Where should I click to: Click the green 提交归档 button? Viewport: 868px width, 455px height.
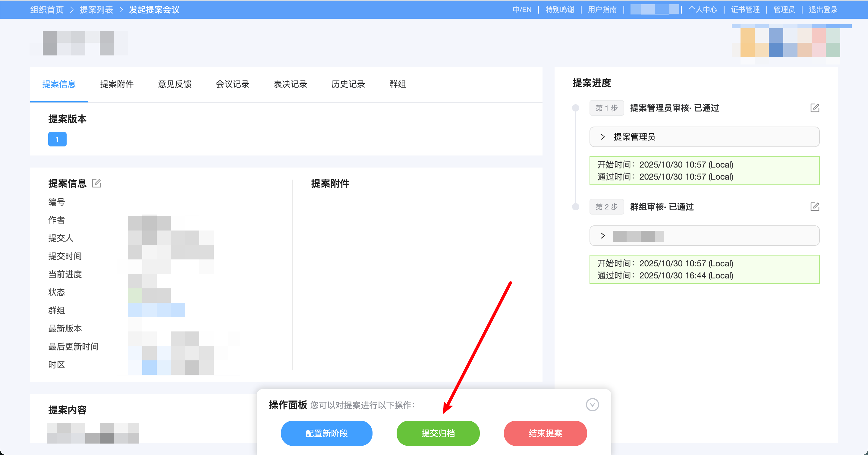click(438, 433)
